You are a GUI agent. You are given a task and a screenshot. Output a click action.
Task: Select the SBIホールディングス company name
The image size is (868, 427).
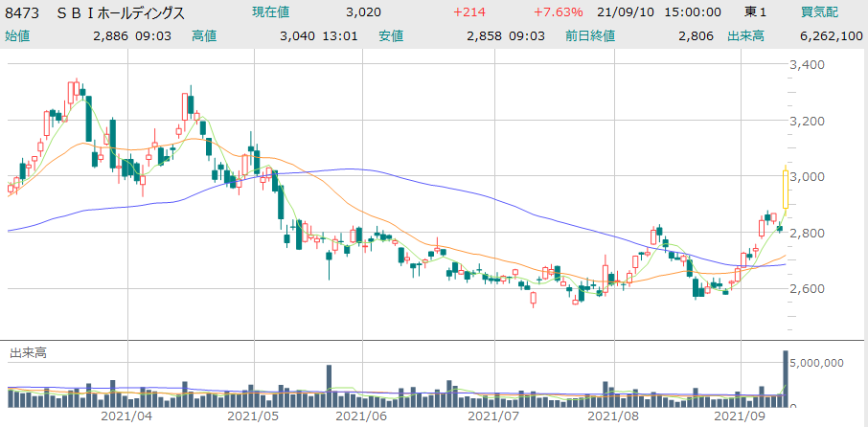pos(120,13)
